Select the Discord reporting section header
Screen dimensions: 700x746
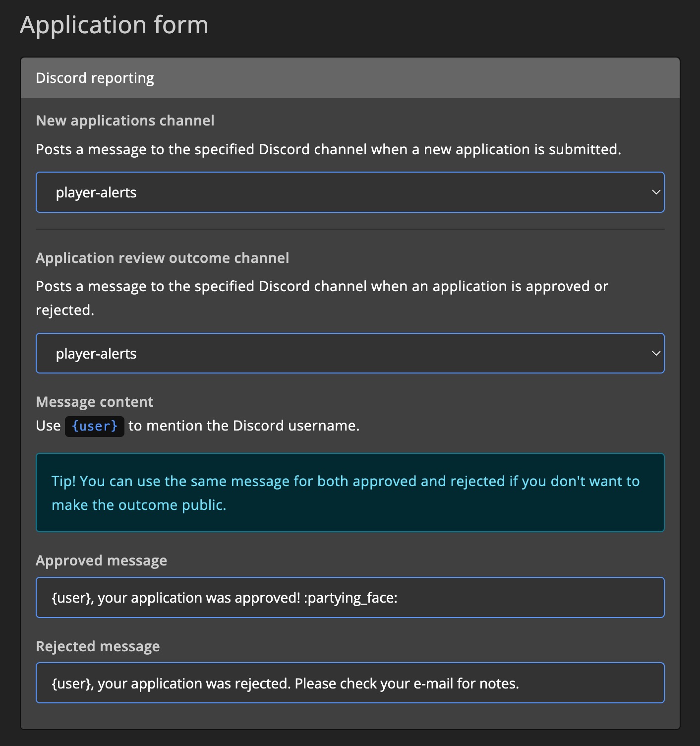(94, 77)
